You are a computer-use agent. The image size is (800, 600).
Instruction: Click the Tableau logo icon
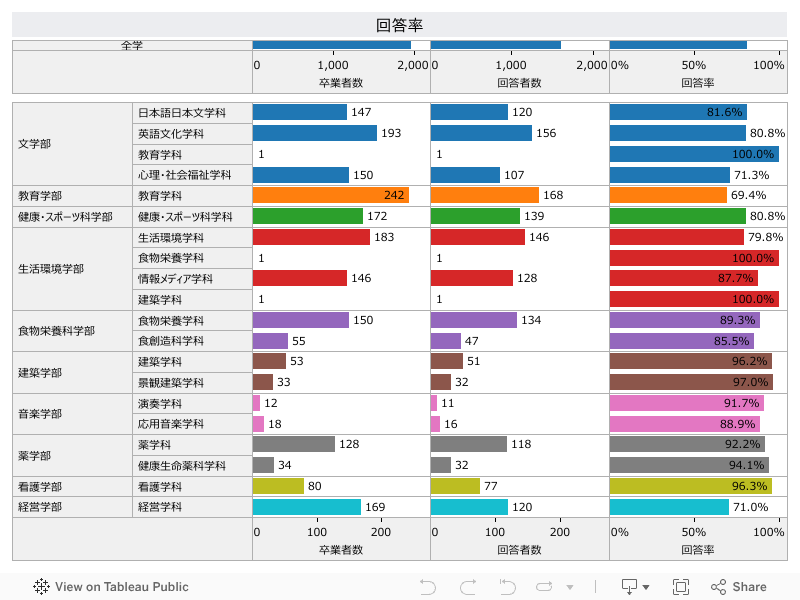click(x=42, y=587)
